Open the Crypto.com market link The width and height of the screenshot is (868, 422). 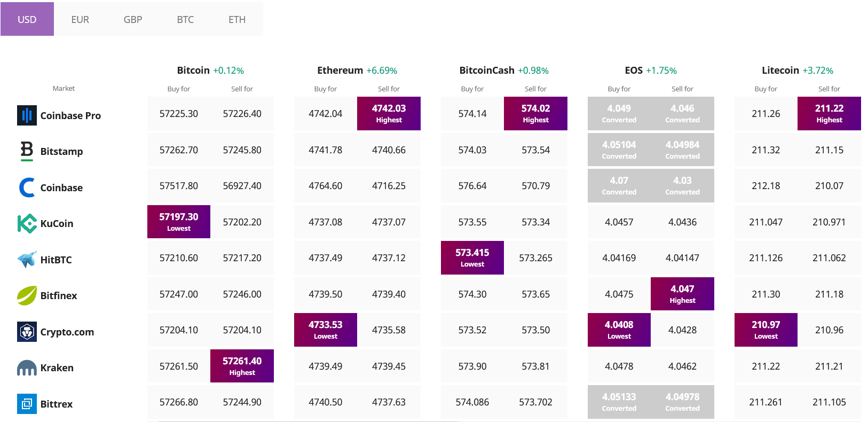(x=67, y=332)
